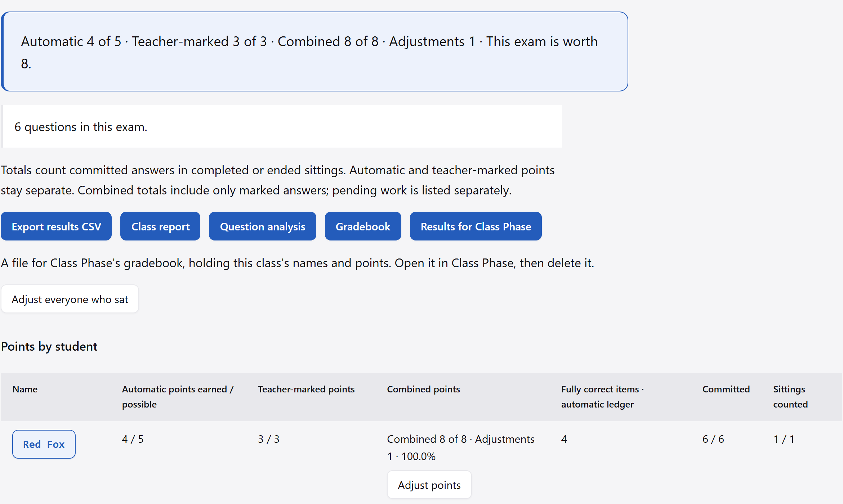Click Export results CSV button
The width and height of the screenshot is (843, 504).
pyautogui.click(x=56, y=226)
